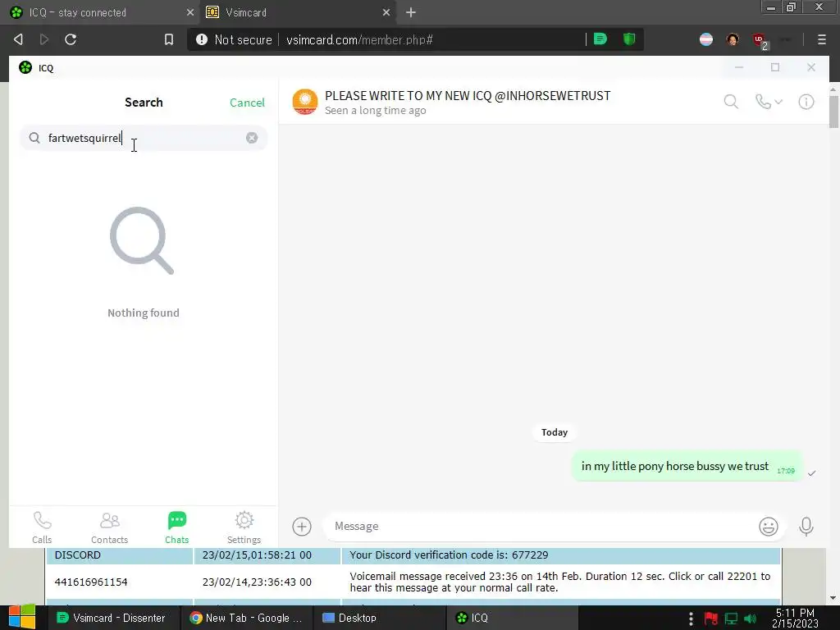Open ICQ Settings gear tab
The width and height of the screenshot is (840, 630).
tap(244, 527)
